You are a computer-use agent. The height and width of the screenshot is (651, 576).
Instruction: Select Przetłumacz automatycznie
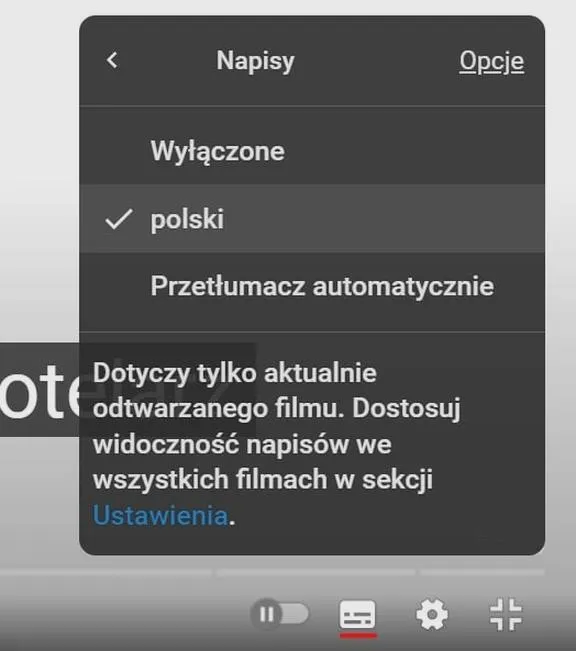(x=312, y=286)
